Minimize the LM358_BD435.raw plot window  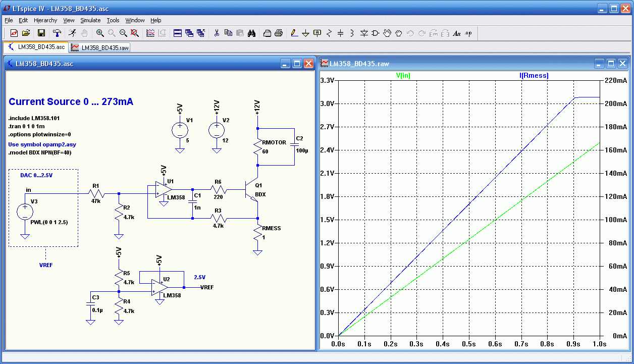point(599,64)
